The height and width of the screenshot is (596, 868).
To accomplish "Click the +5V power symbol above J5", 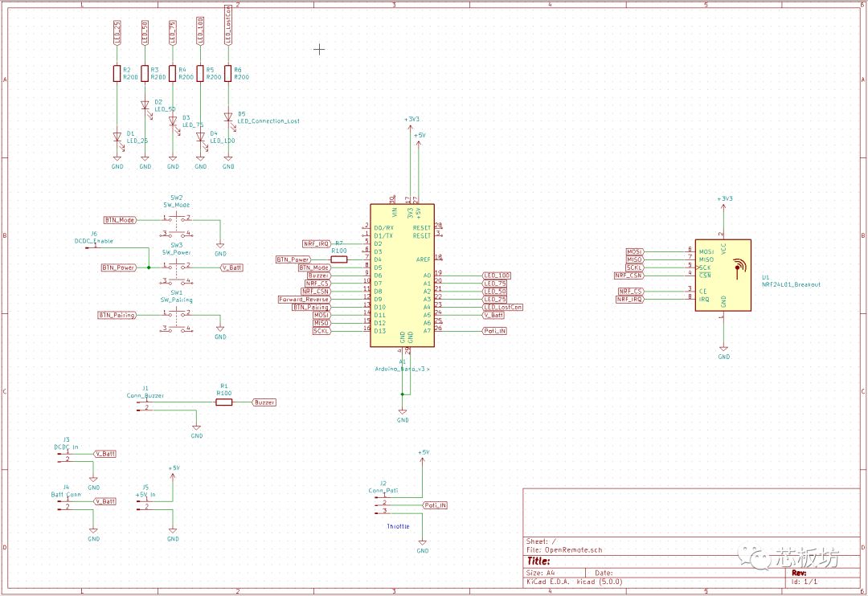I will click(174, 471).
